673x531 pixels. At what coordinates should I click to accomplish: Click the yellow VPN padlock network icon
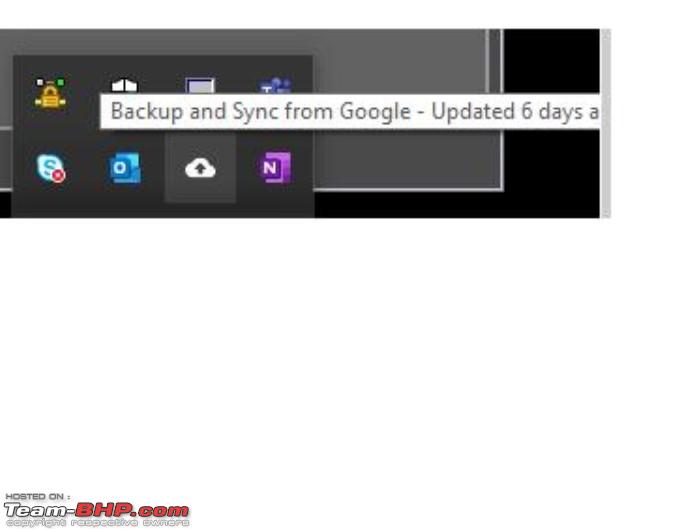(50, 92)
